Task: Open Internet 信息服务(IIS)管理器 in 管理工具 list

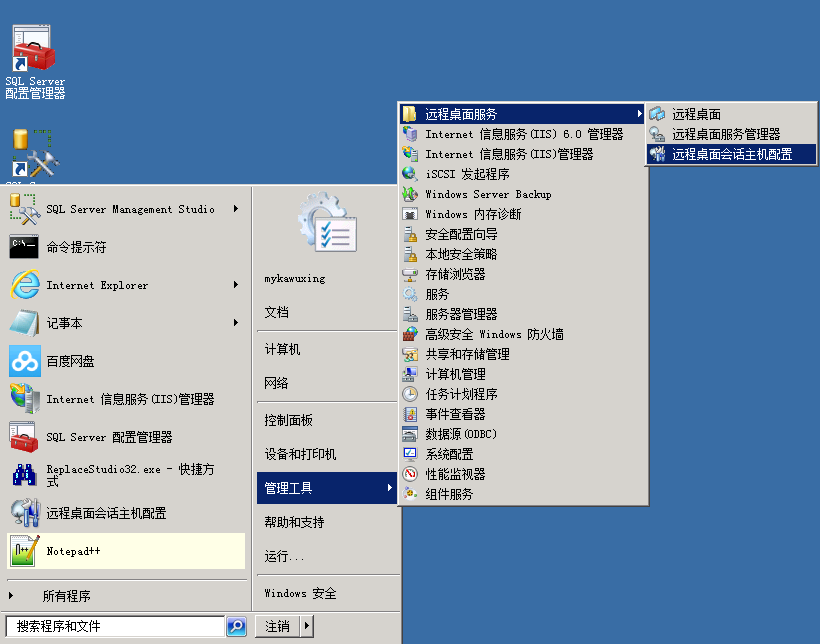Action: [x=523, y=154]
